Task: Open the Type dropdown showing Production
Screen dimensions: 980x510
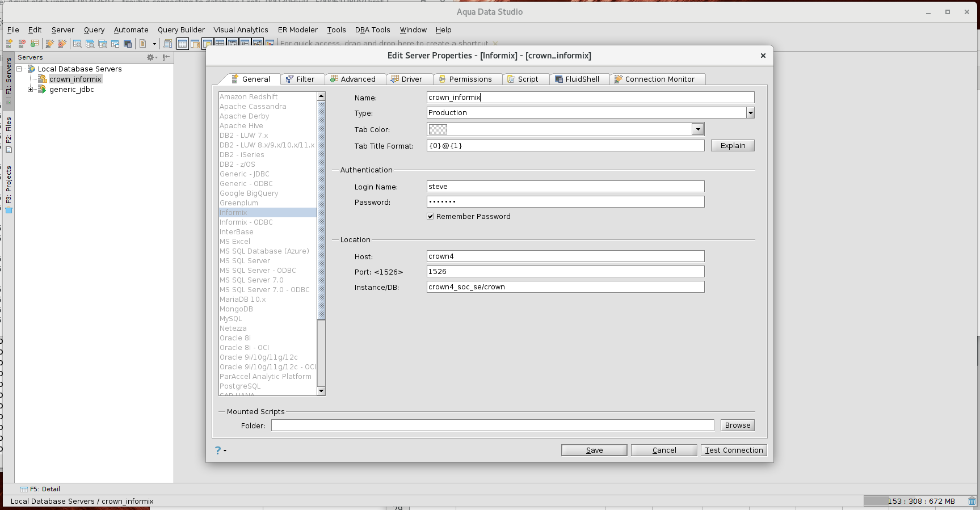Action: coord(750,113)
